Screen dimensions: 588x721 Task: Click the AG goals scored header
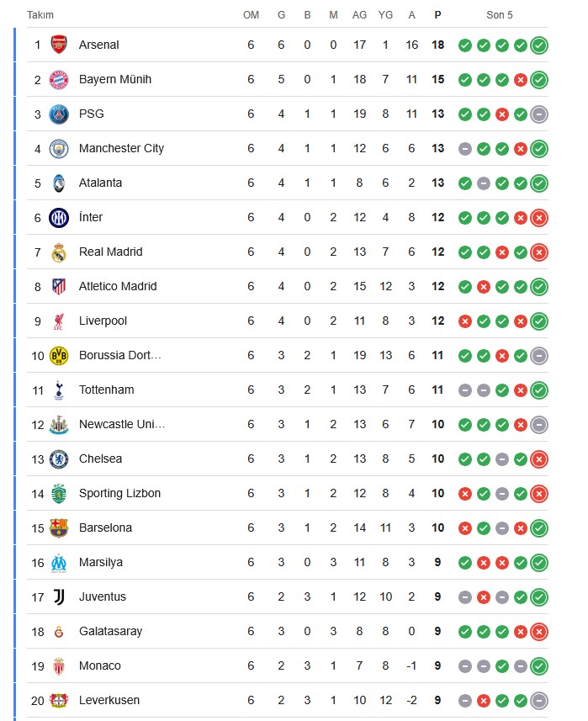[x=359, y=15]
